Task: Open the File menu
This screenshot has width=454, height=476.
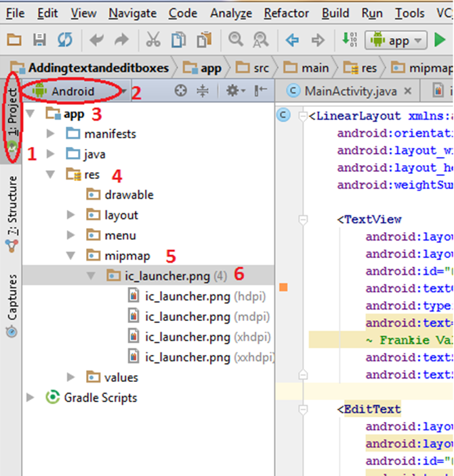Action: [16, 14]
